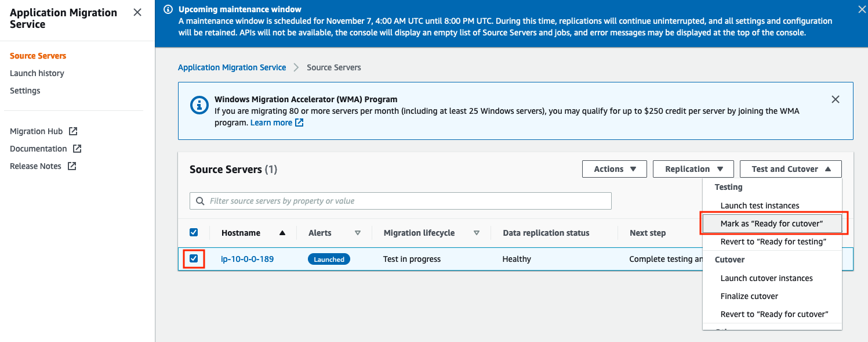Click the search magnifier icon
The height and width of the screenshot is (342, 868).
(200, 201)
